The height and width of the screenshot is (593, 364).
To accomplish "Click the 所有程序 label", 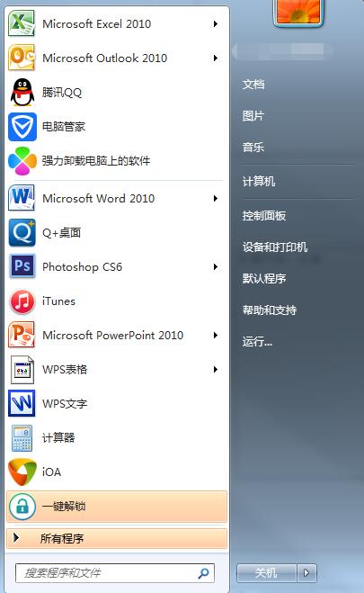I will [x=62, y=538].
